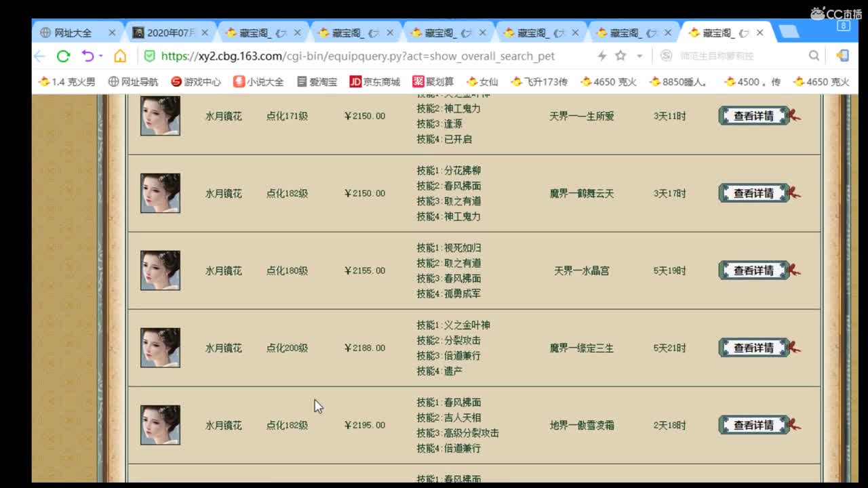Click level text 点化200级

pos(287,348)
